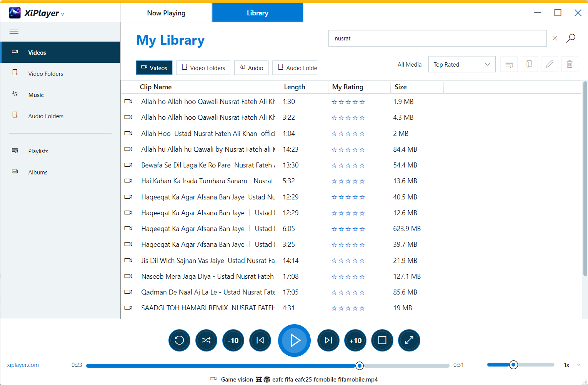Image resolution: width=588 pixels, height=385 pixels.
Task: Open Playlists in the sidebar
Action: tap(60, 151)
